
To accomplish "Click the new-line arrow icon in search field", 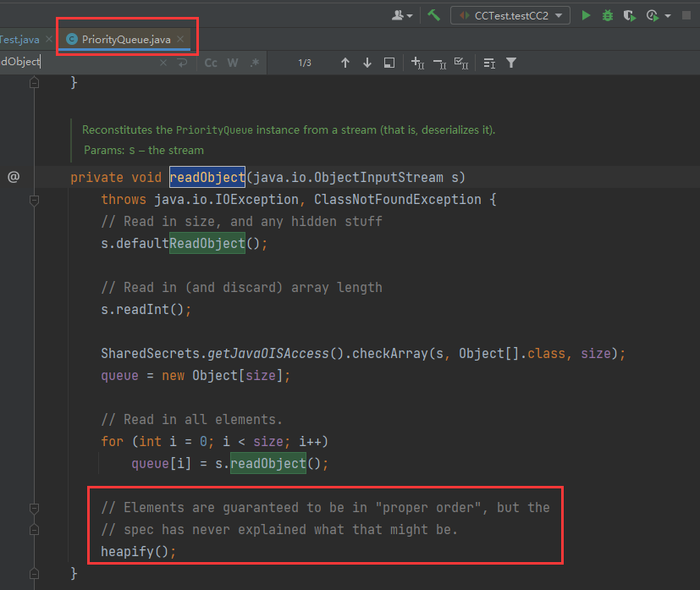I will (182, 63).
